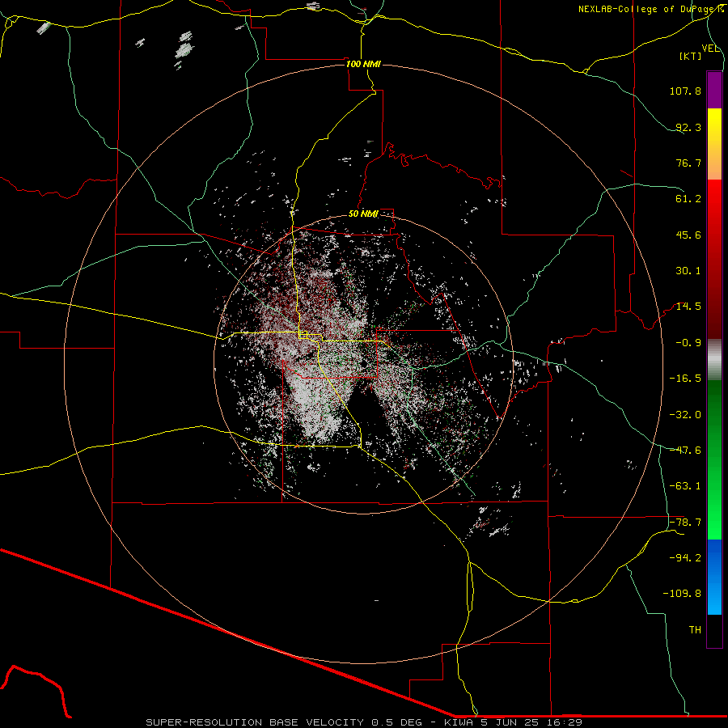Image resolution: width=728 pixels, height=728 pixels.
Task: Click the NEXLAB-College of DuPage credit text
Action: [650, 9]
